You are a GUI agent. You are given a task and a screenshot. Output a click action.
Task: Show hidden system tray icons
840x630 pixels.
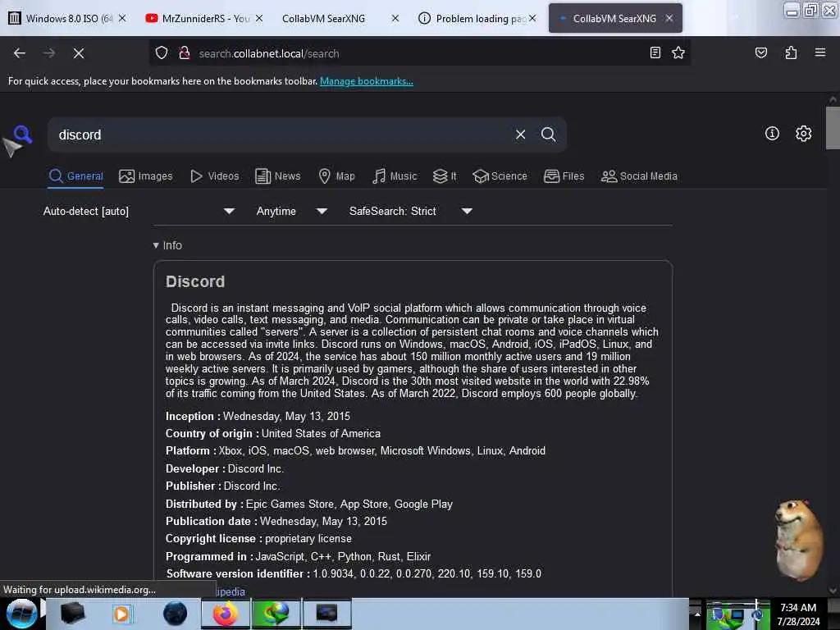(697, 614)
